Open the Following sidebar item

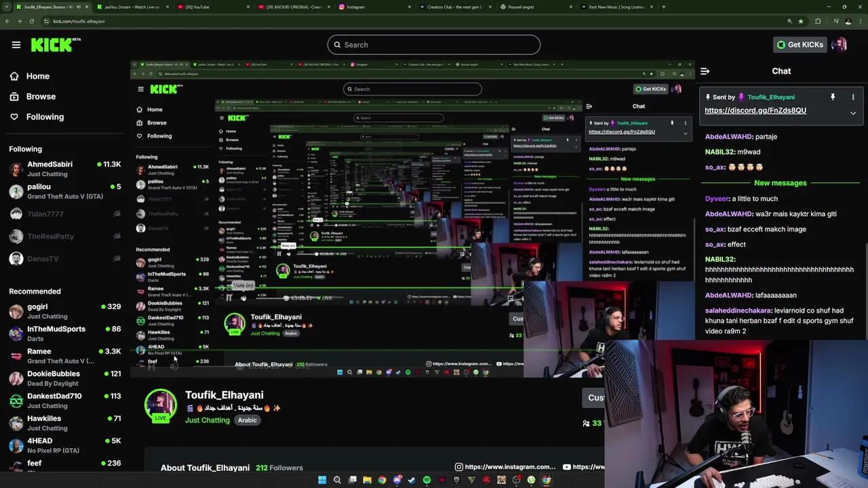45,117
